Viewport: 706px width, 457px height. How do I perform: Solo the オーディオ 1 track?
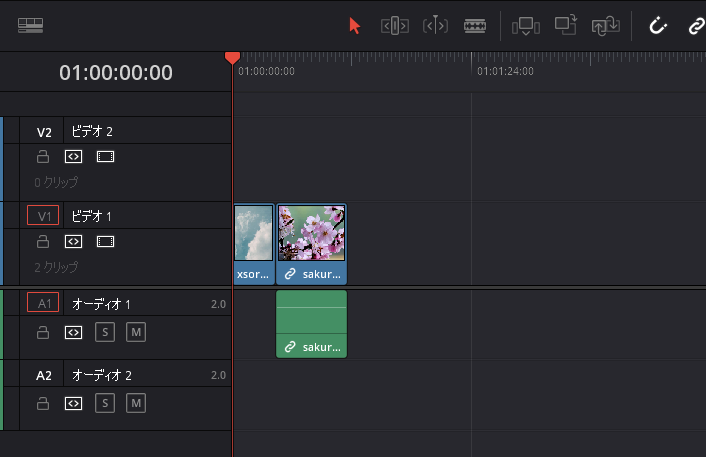tap(105, 332)
